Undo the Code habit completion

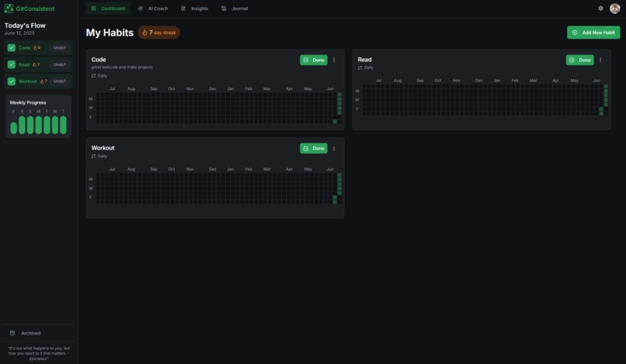(x=60, y=47)
